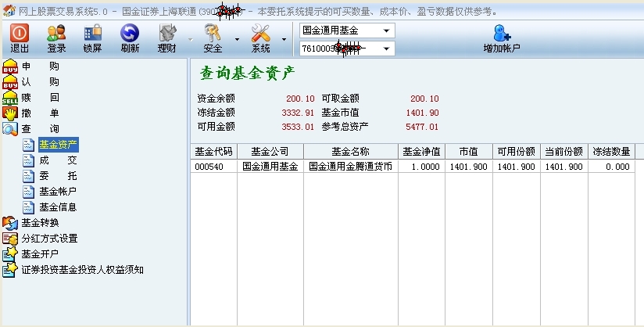
Task: Expand the 理财 dropdown arrow
Action: 190,39
